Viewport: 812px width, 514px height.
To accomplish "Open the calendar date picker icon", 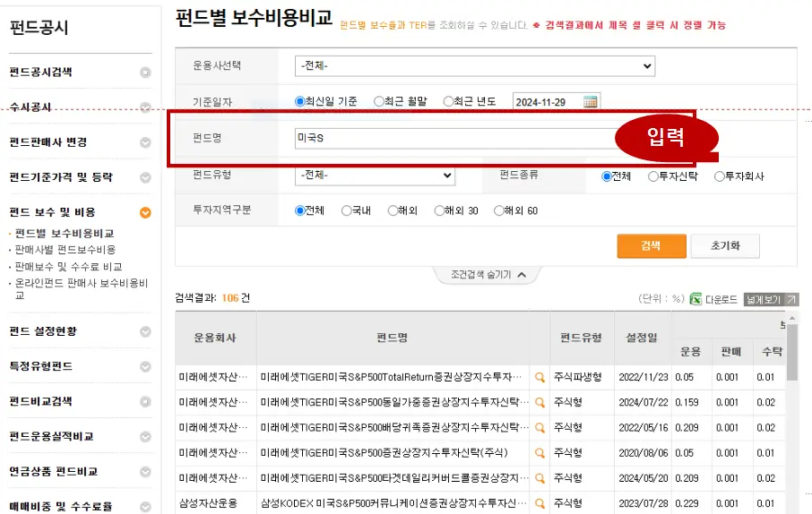I will [x=590, y=101].
